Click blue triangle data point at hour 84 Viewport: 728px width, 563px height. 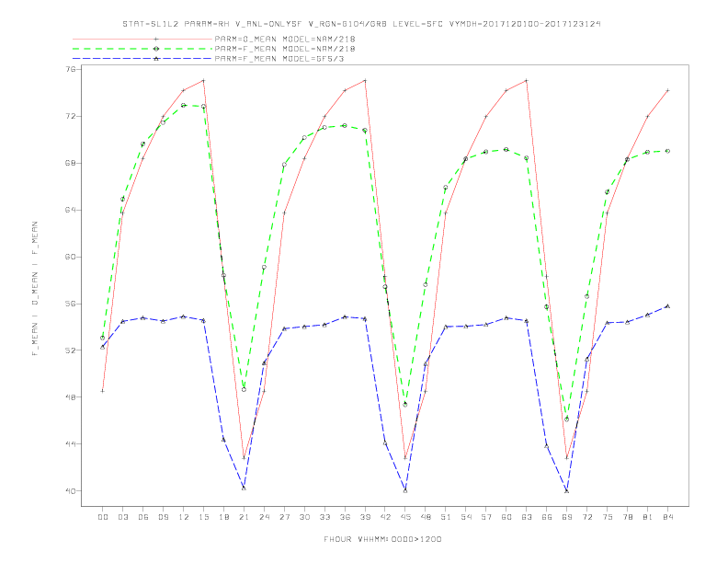click(x=667, y=306)
